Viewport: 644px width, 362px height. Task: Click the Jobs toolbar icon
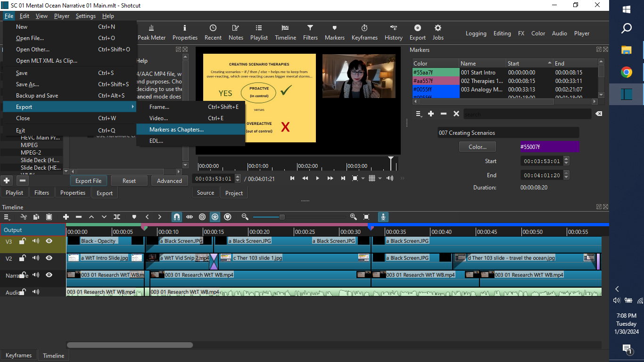click(438, 33)
